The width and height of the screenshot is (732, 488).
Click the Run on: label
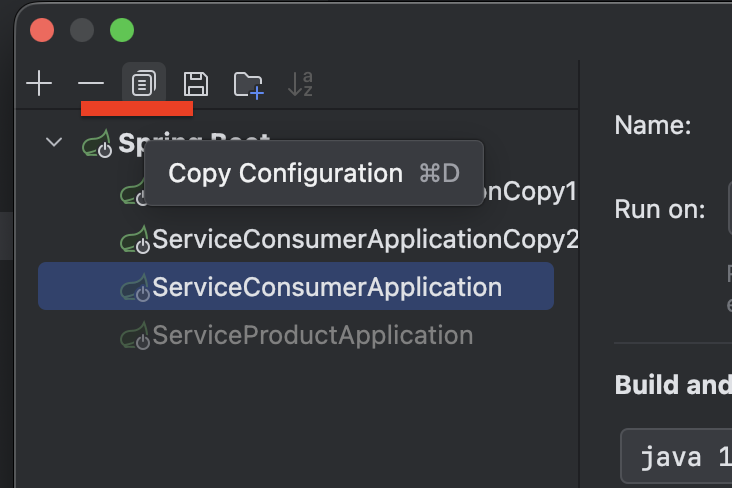coord(660,209)
